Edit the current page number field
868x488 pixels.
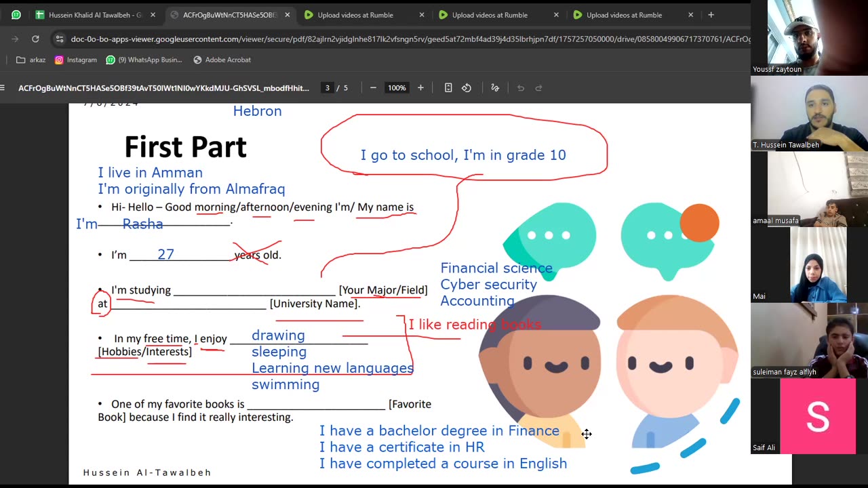click(x=328, y=88)
